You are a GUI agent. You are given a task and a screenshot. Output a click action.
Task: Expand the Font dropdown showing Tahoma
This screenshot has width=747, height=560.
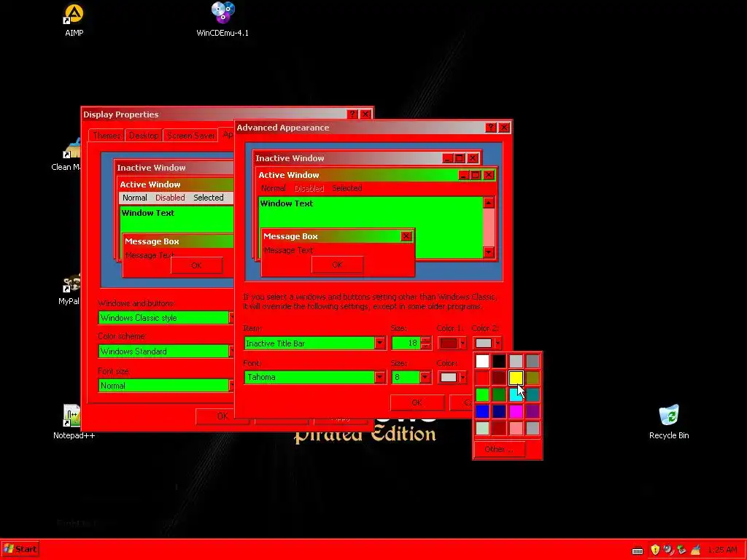tap(379, 377)
